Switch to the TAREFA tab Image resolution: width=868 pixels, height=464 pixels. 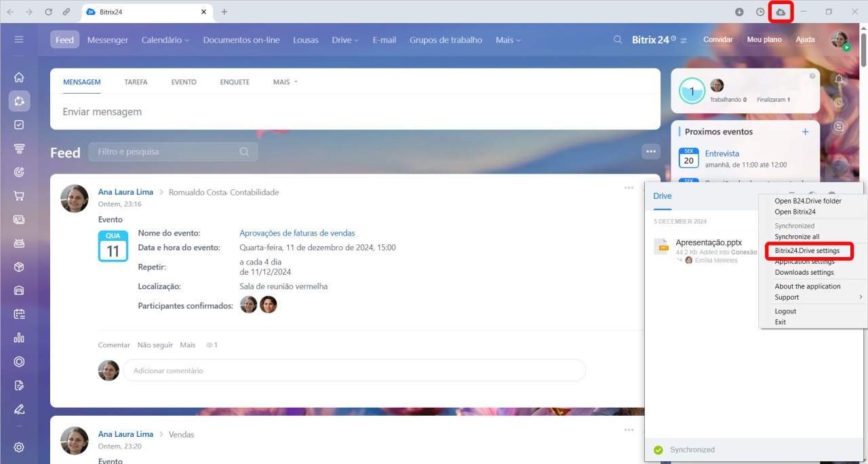click(136, 82)
